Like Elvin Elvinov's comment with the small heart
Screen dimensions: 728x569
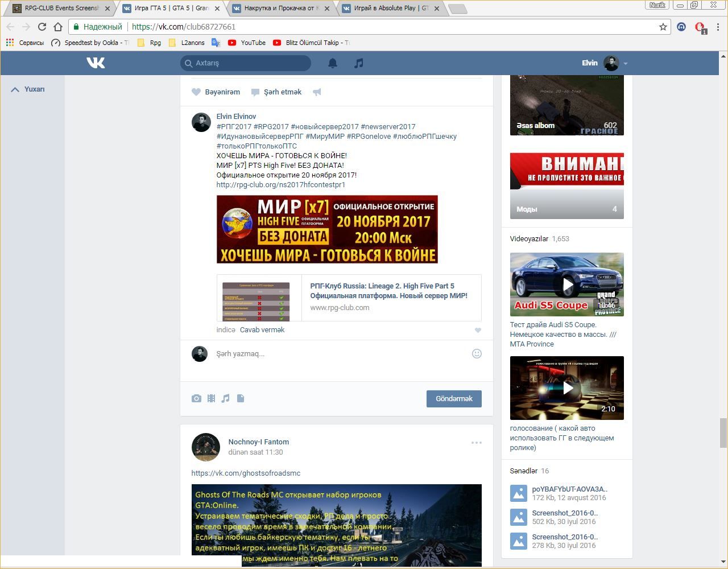pos(478,330)
